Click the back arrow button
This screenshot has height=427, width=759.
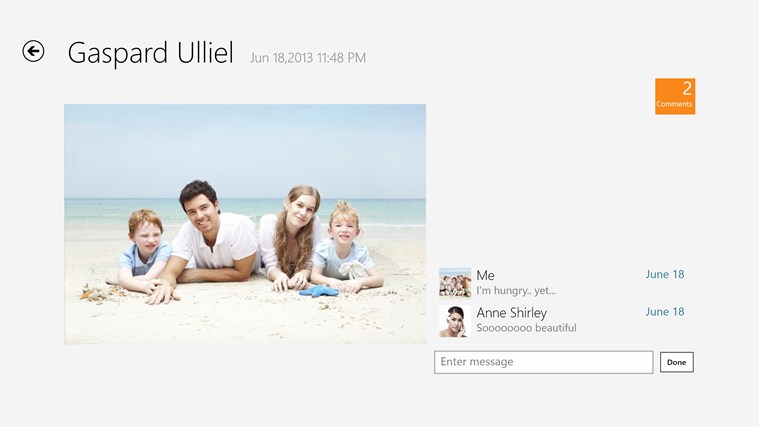coord(33,51)
